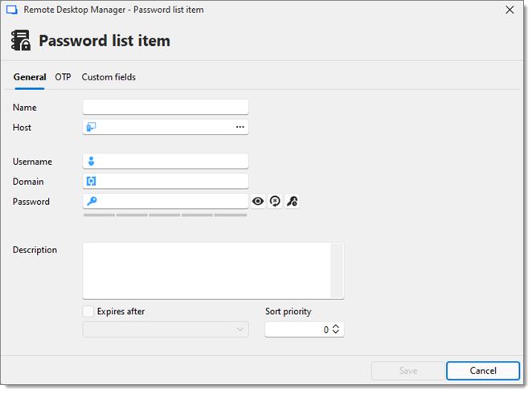Focus the Name input field
532x393 pixels.
[x=166, y=107]
